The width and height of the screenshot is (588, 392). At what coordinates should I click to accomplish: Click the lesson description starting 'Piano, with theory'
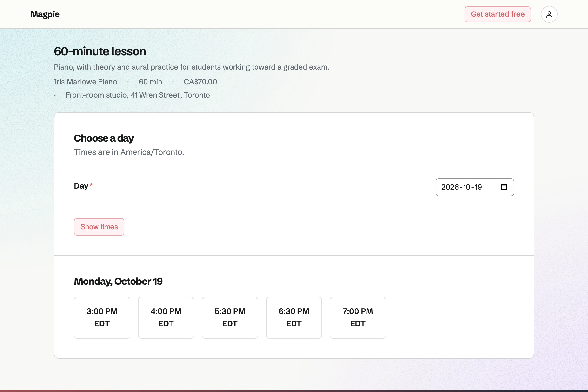pos(192,67)
